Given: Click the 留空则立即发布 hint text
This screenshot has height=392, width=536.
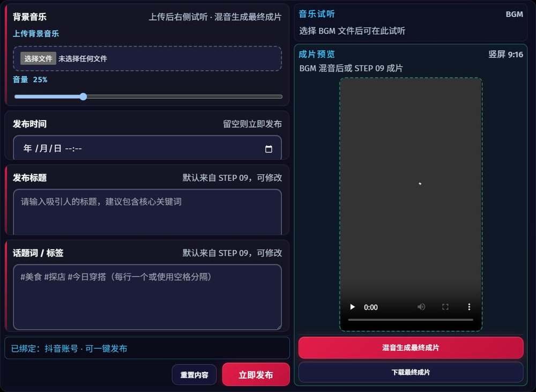Looking at the screenshot, I should (x=252, y=124).
